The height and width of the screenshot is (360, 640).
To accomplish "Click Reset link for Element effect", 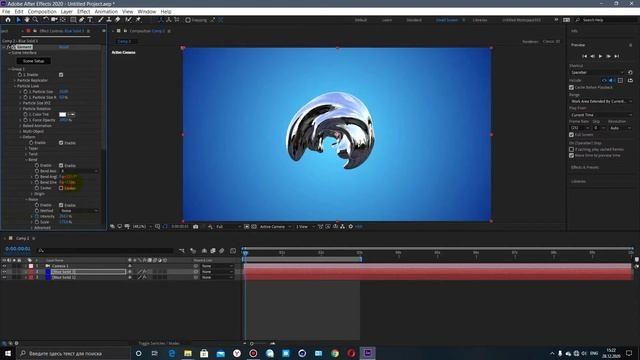I will click(x=64, y=47).
